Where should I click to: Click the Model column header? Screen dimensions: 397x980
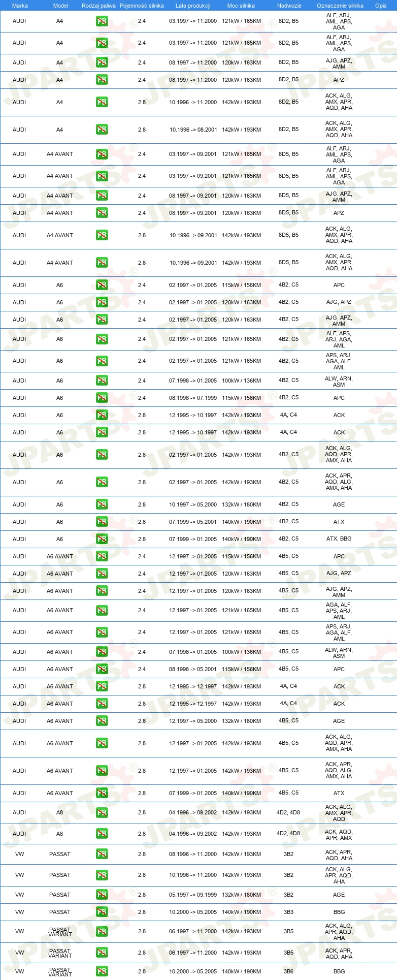[60, 6]
